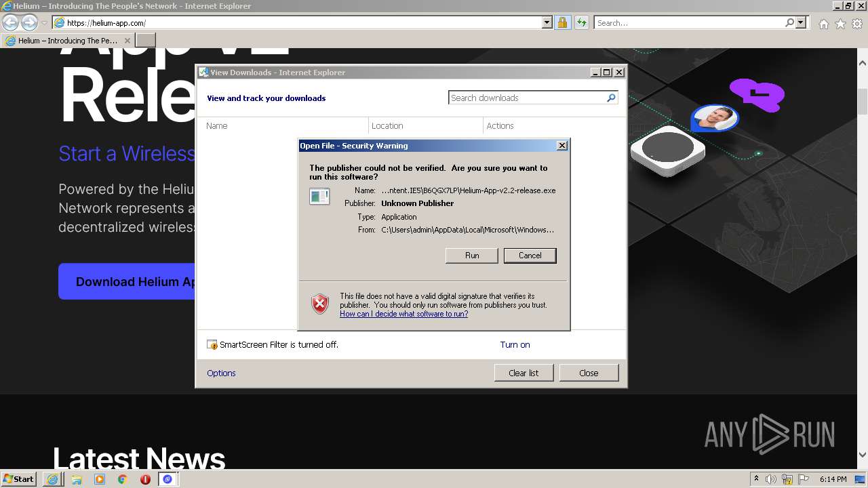Image resolution: width=868 pixels, height=488 pixels.
Task: Click the magnifier icon in browser search
Action: point(789,22)
